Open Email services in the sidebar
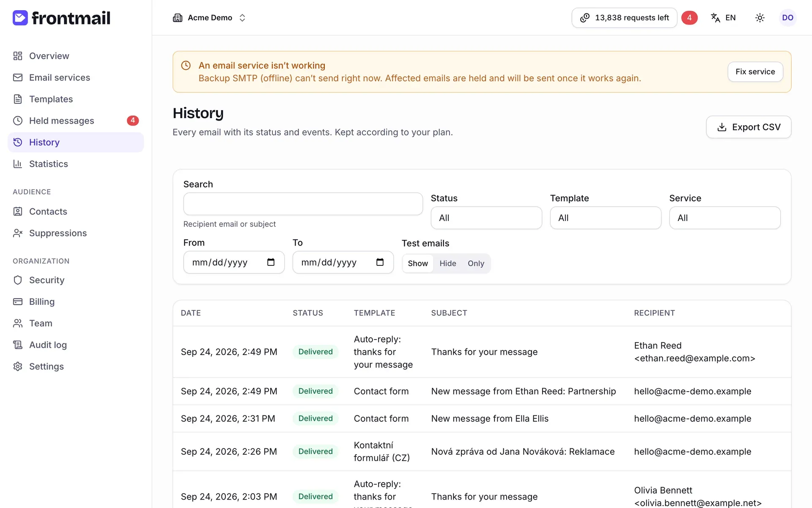The width and height of the screenshot is (812, 508). pos(76,77)
